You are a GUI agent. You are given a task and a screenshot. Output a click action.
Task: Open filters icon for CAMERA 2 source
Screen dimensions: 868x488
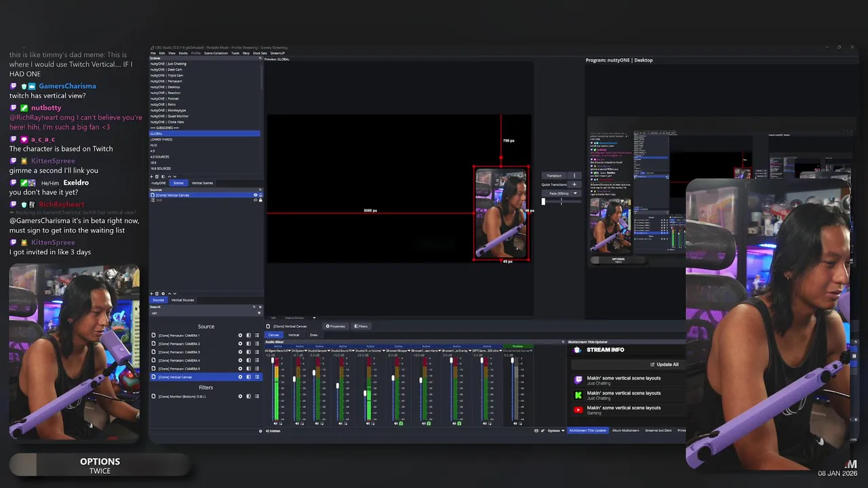click(x=248, y=344)
